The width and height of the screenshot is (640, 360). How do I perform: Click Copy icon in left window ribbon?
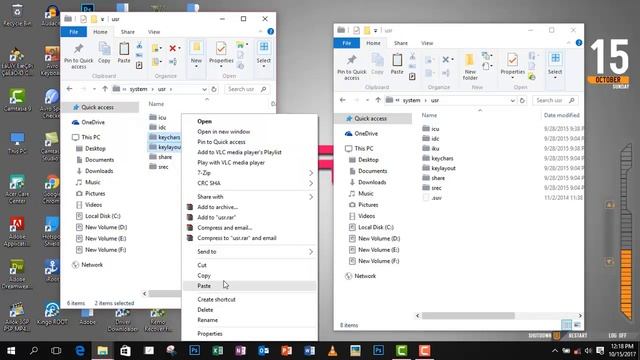coord(104,52)
